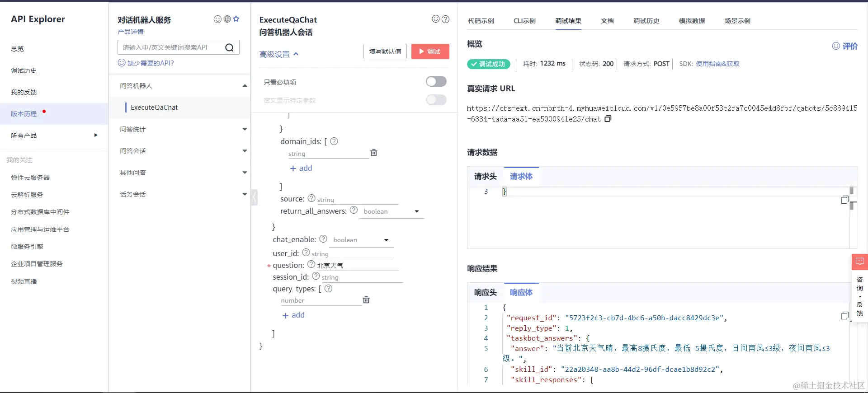
Task: Open chat_enable boolean dropdown
Action: point(361,240)
